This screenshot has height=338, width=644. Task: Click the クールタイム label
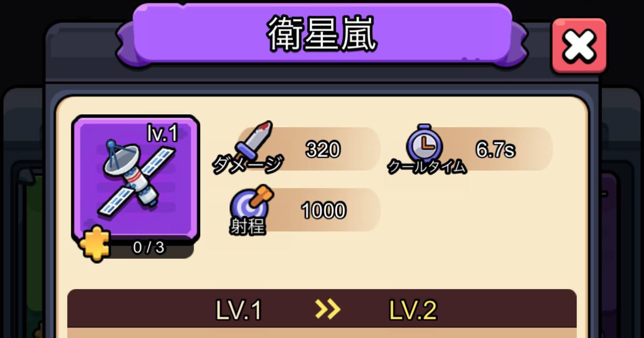(427, 167)
